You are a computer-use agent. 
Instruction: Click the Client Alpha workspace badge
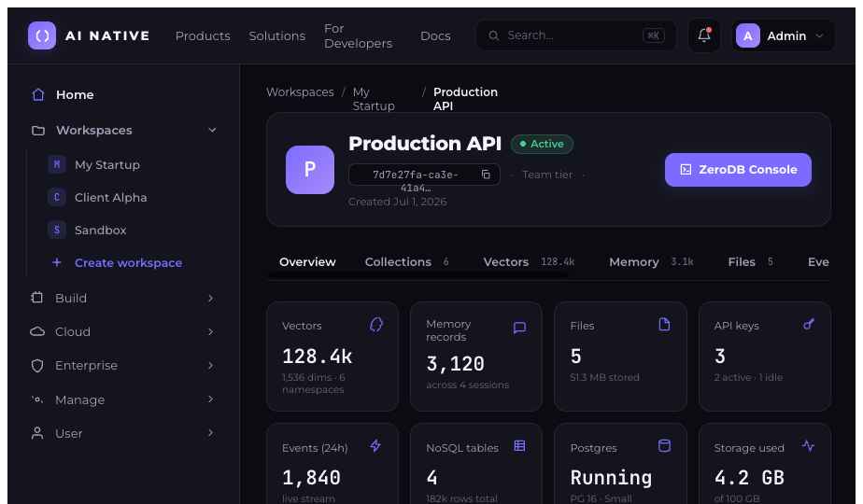pos(57,197)
